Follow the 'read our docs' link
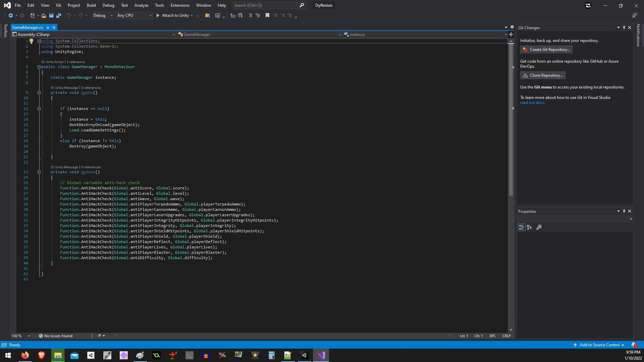 click(533, 103)
